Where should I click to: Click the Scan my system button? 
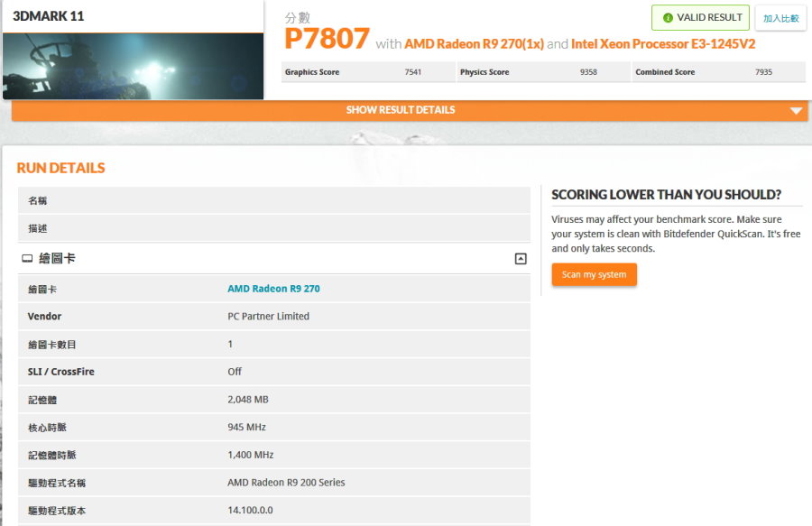tap(594, 274)
